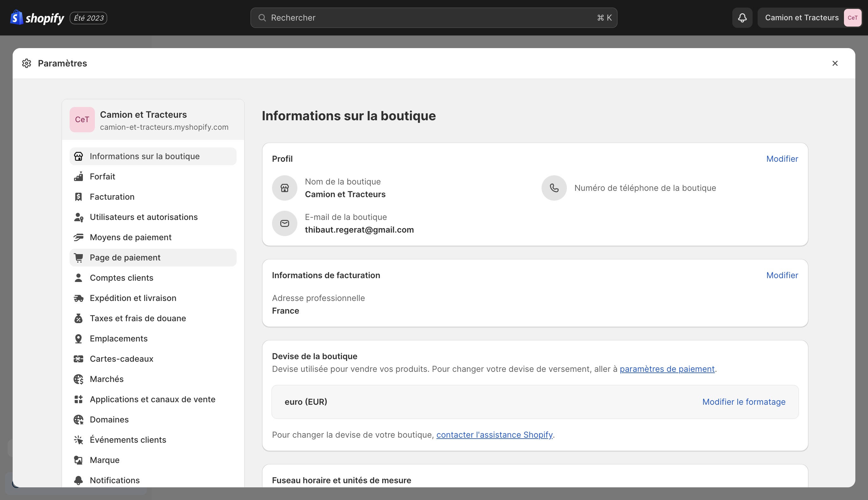
Task: Open the Domaines settings page
Action: [x=109, y=420]
